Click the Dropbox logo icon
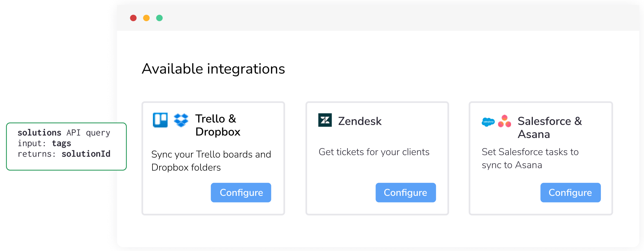The width and height of the screenshot is (644, 251). 181,120
